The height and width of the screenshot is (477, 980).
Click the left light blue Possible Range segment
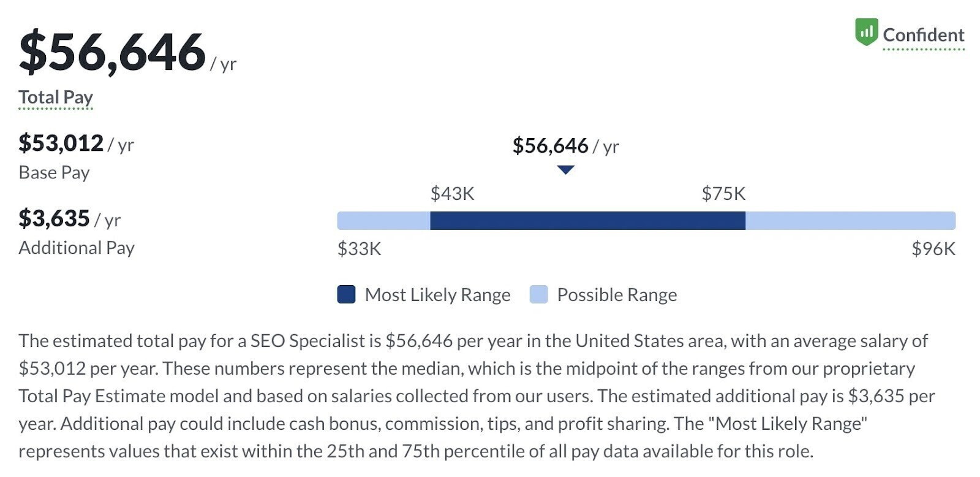click(383, 221)
